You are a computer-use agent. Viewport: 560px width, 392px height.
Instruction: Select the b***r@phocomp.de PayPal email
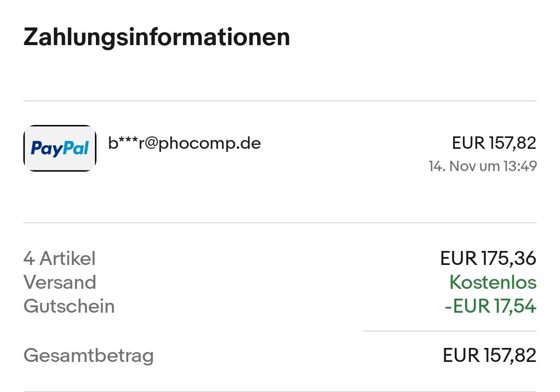point(184,143)
